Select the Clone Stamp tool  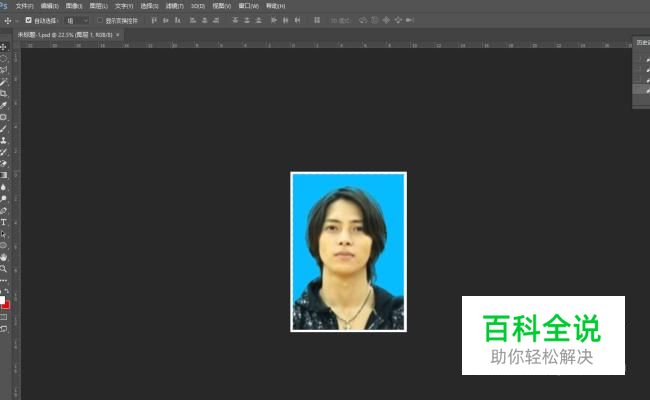coord(3,140)
